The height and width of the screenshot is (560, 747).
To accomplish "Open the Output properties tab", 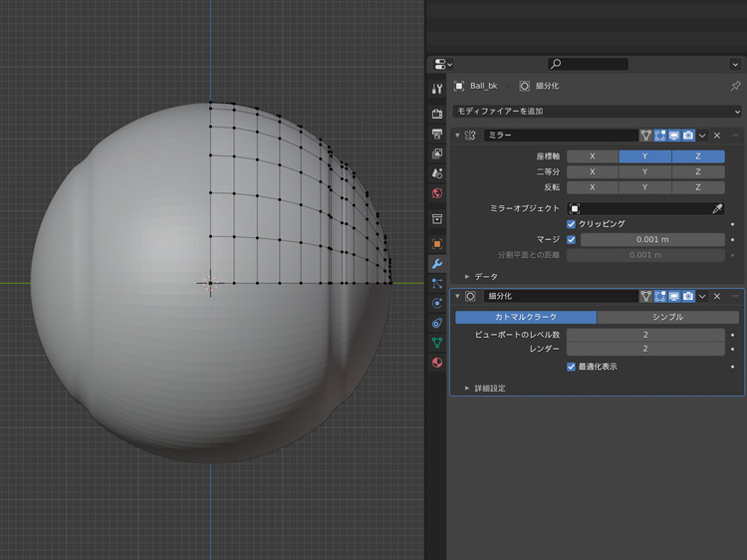I will (437, 135).
